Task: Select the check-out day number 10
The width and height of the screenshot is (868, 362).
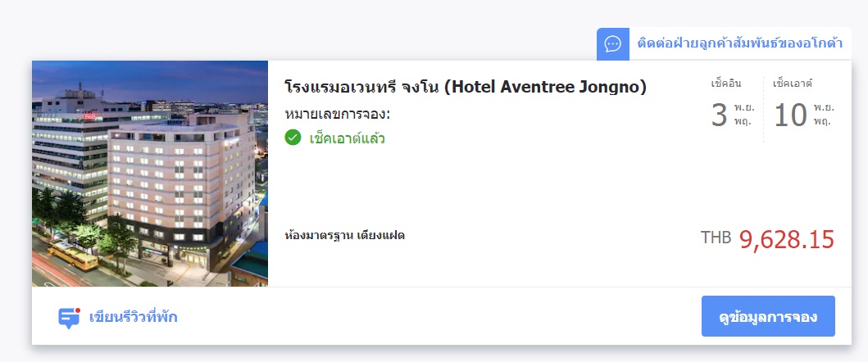Action: click(x=790, y=115)
